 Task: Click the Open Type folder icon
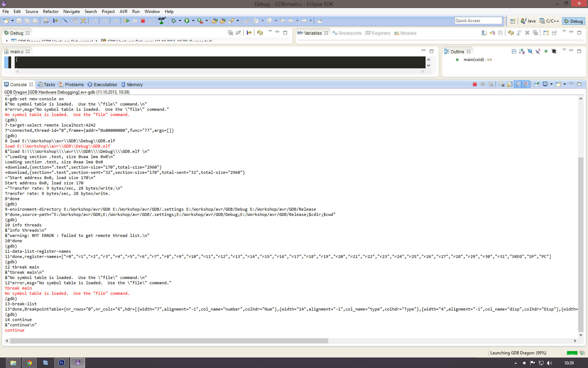point(215,21)
